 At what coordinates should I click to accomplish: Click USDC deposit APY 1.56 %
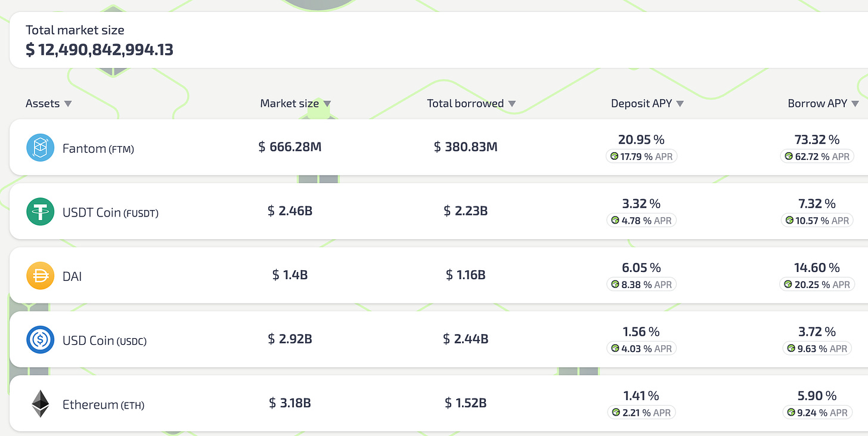click(641, 332)
